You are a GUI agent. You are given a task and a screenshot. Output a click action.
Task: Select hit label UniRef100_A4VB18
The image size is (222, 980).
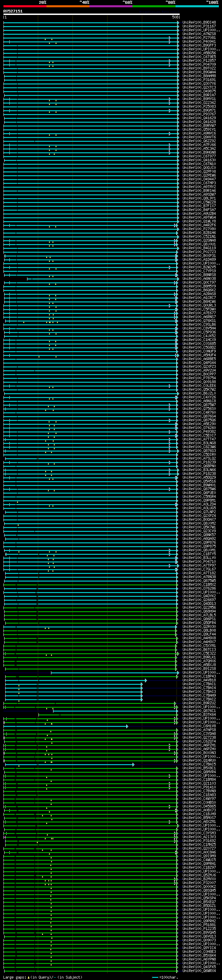click(199, 680)
